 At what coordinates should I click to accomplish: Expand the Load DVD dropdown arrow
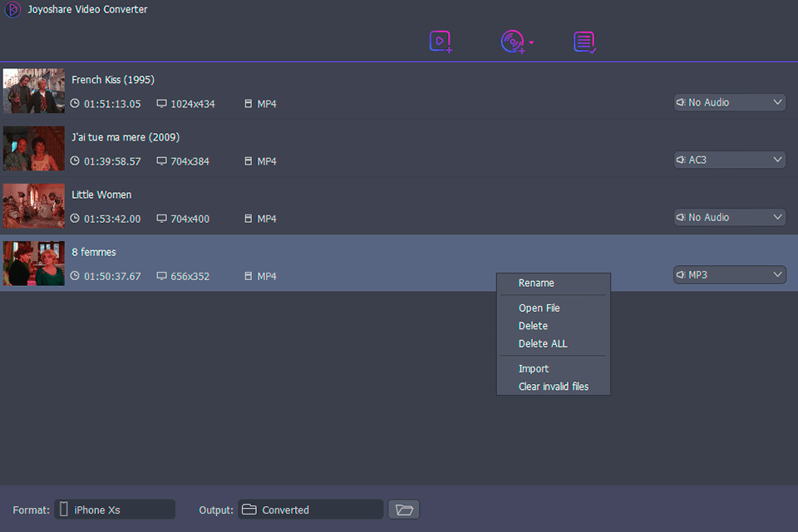pos(531,42)
